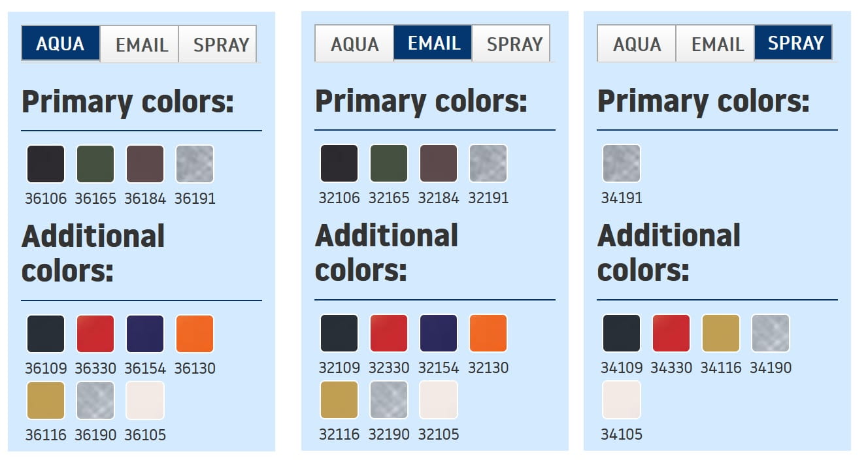Image resolution: width=868 pixels, height=471 pixels.
Task: Select the AQUA tab in middle panel
Action: coord(354,44)
